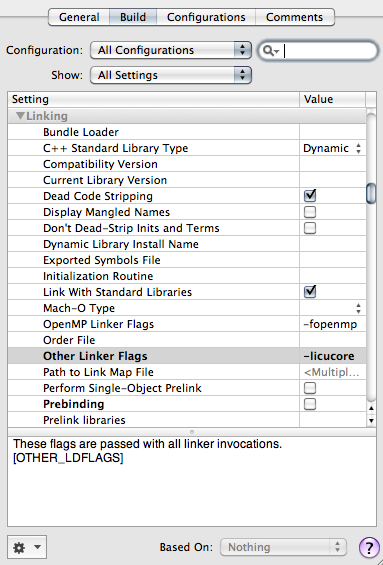Open the Mach-O Type popup

coord(332,308)
